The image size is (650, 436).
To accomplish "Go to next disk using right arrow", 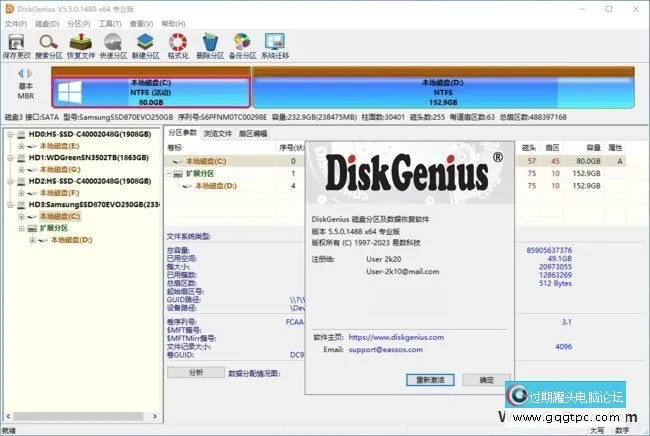I will coord(30,74).
